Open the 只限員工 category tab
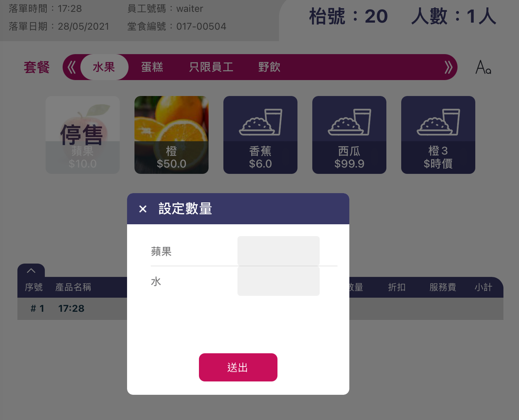This screenshot has width=519, height=420. (211, 67)
